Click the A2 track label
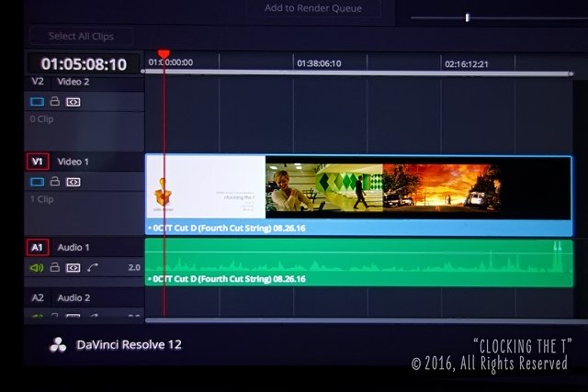Image resolution: width=588 pixels, height=392 pixels. pyautogui.click(x=38, y=298)
